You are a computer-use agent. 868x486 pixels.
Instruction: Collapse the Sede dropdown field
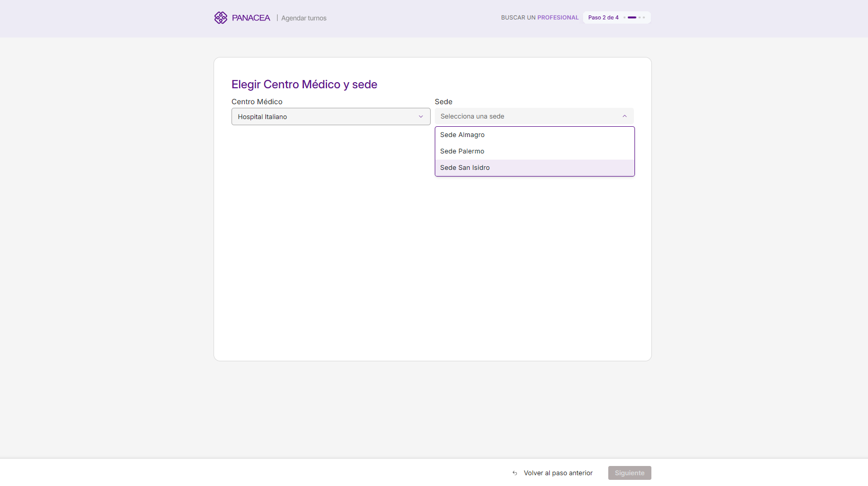click(x=534, y=116)
